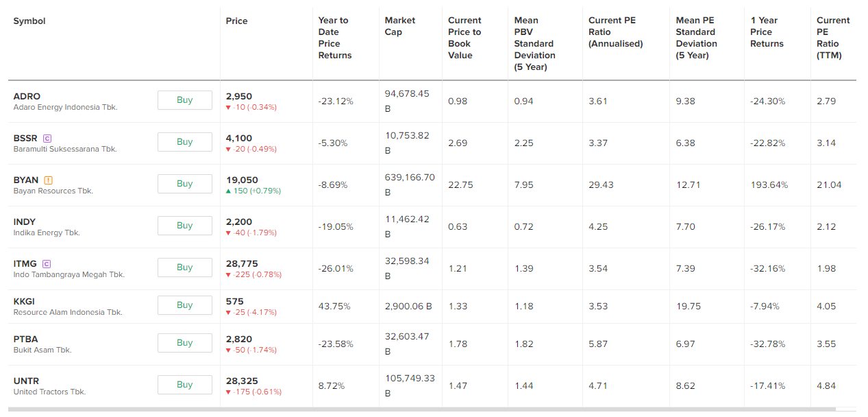Image resolution: width=868 pixels, height=417 pixels.
Task: Open the BYAN stock page
Action: [x=26, y=180]
